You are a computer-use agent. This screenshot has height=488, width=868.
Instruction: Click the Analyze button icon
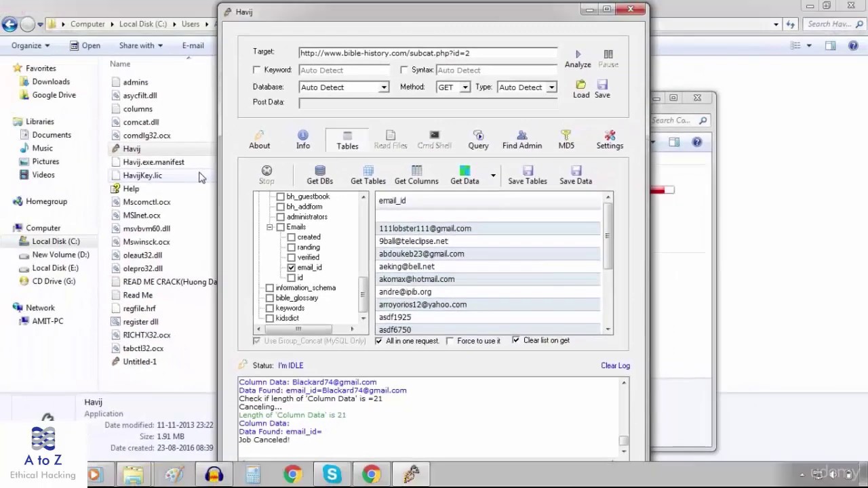(x=578, y=54)
